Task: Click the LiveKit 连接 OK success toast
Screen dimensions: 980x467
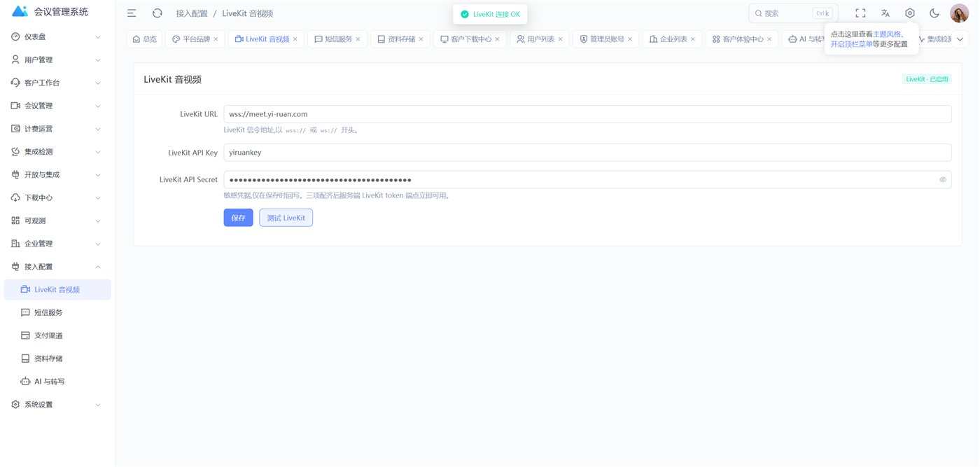Action: point(490,14)
